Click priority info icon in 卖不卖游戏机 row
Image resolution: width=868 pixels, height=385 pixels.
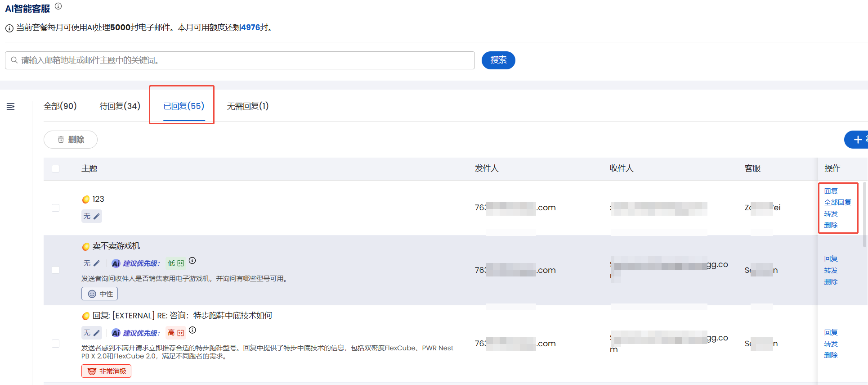point(192,261)
